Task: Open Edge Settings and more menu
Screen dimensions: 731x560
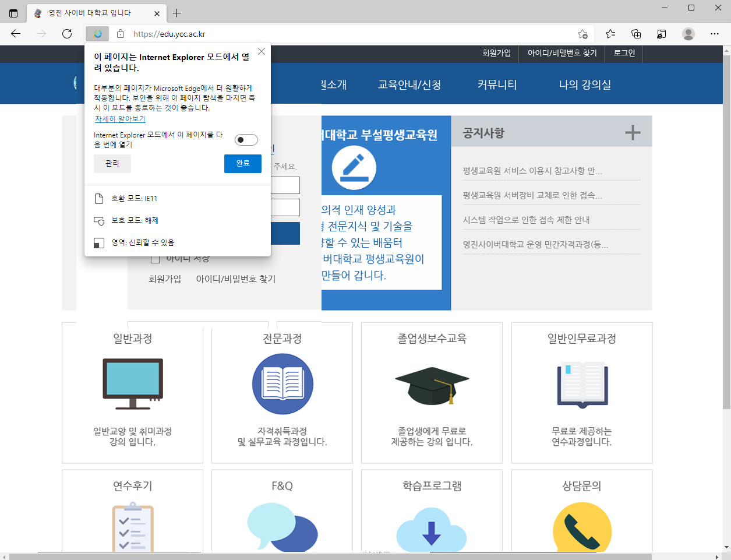Action: click(715, 34)
